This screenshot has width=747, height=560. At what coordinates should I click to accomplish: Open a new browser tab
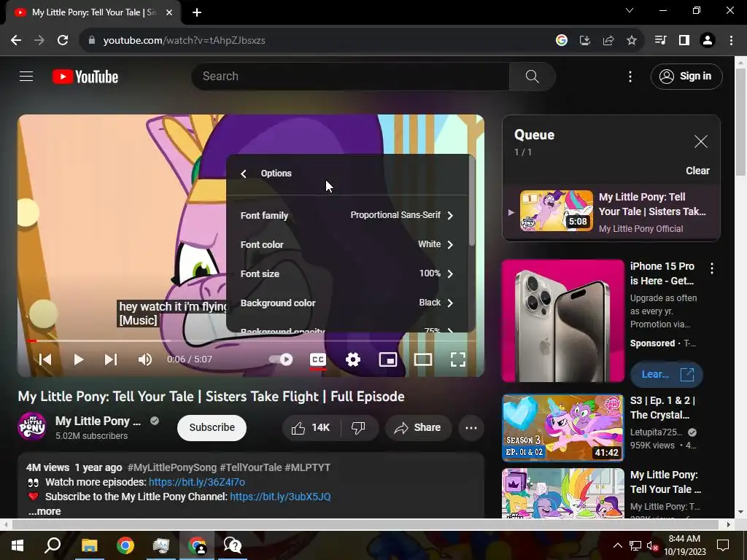(197, 12)
